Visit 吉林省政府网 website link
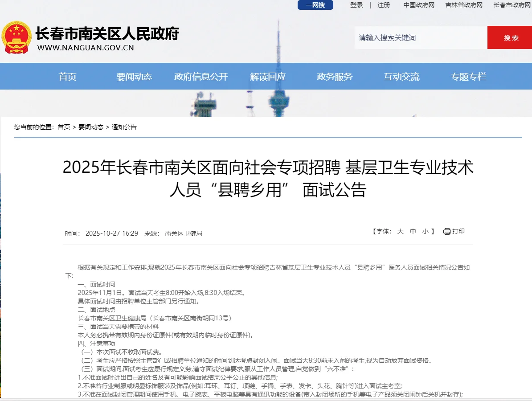Screen dimensions: 532x401 (x=463, y=5)
